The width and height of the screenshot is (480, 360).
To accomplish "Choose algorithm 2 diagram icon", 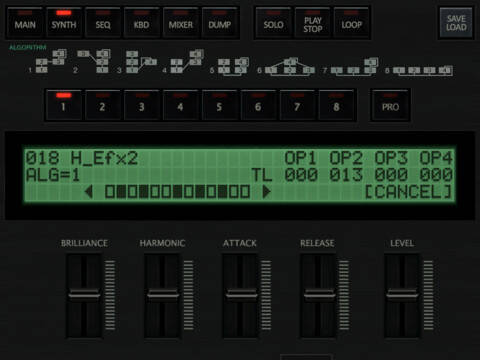I will tap(93, 62).
